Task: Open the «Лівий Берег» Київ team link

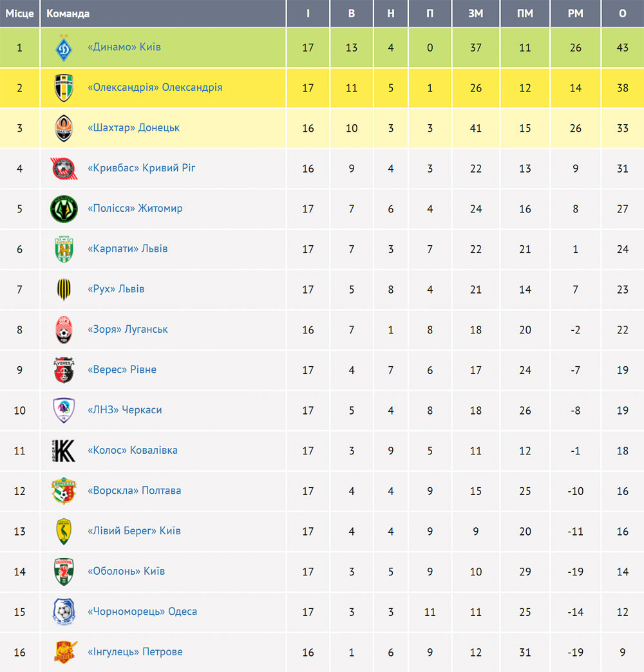Action: point(134,530)
